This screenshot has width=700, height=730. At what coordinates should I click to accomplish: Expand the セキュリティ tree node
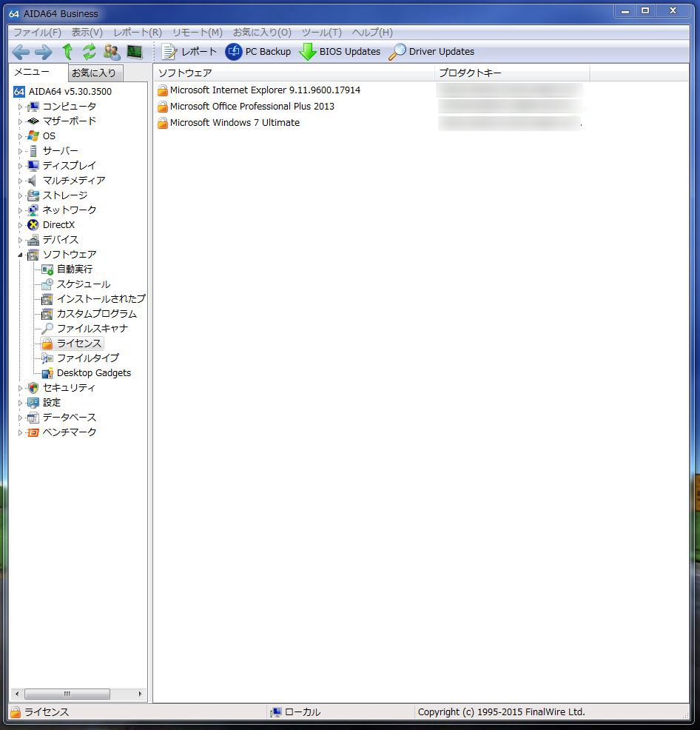click(20, 388)
